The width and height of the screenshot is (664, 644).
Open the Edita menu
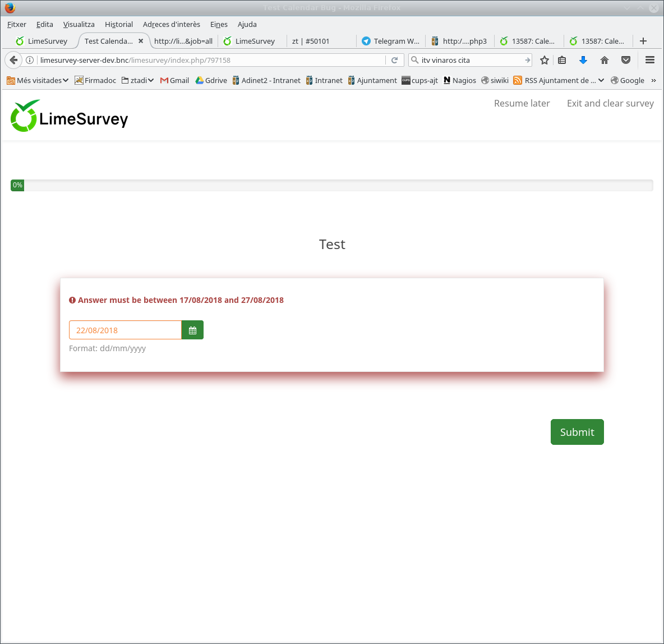(44, 25)
